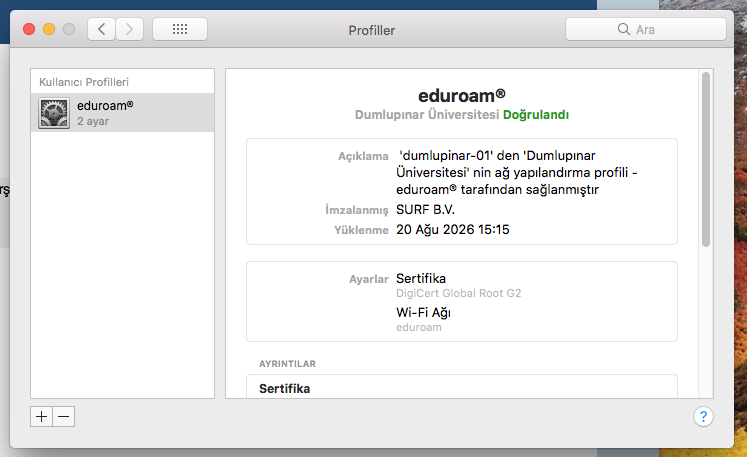Click the AYRINTILAR section label
This screenshot has height=457, width=747.
[287, 364]
